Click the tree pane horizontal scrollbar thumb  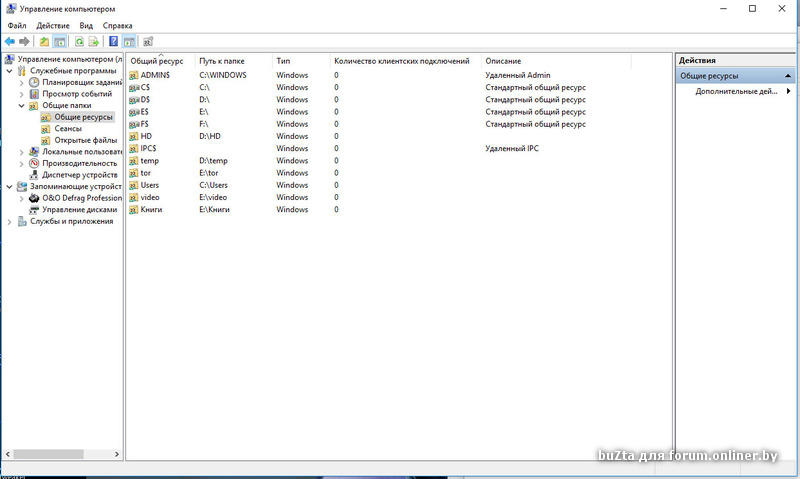pyautogui.click(x=48, y=454)
